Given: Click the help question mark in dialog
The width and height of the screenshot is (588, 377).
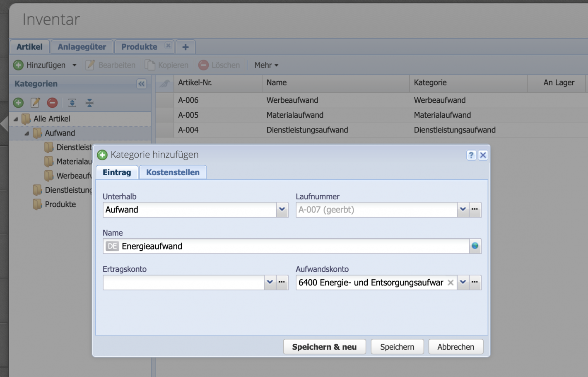Looking at the screenshot, I should tap(471, 155).
